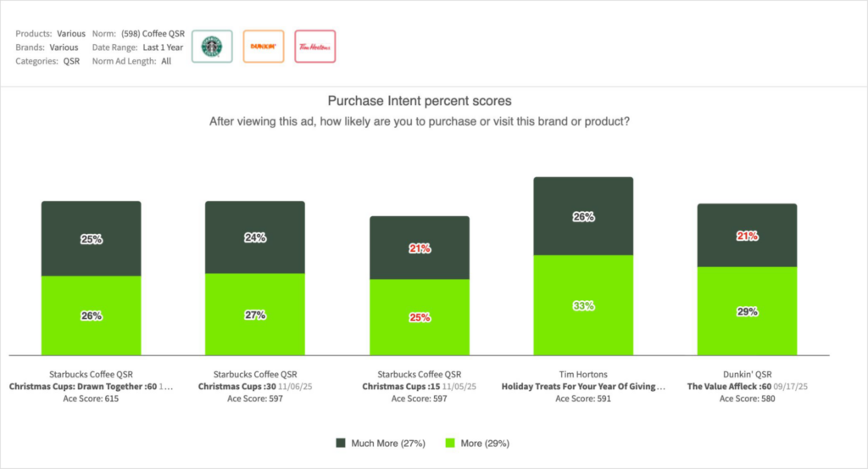The image size is (868, 469).
Task: Click the Purchase Intent percent scores title
Action: [420, 102]
